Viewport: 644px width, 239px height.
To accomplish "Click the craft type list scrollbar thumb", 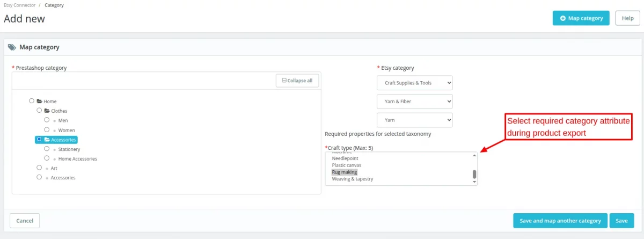I will [474, 175].
